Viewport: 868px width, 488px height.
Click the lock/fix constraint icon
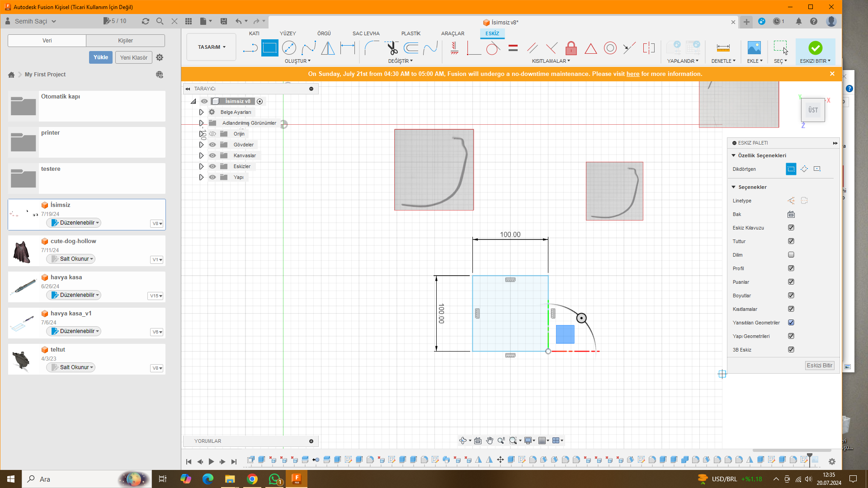click(x=571, y=48)
